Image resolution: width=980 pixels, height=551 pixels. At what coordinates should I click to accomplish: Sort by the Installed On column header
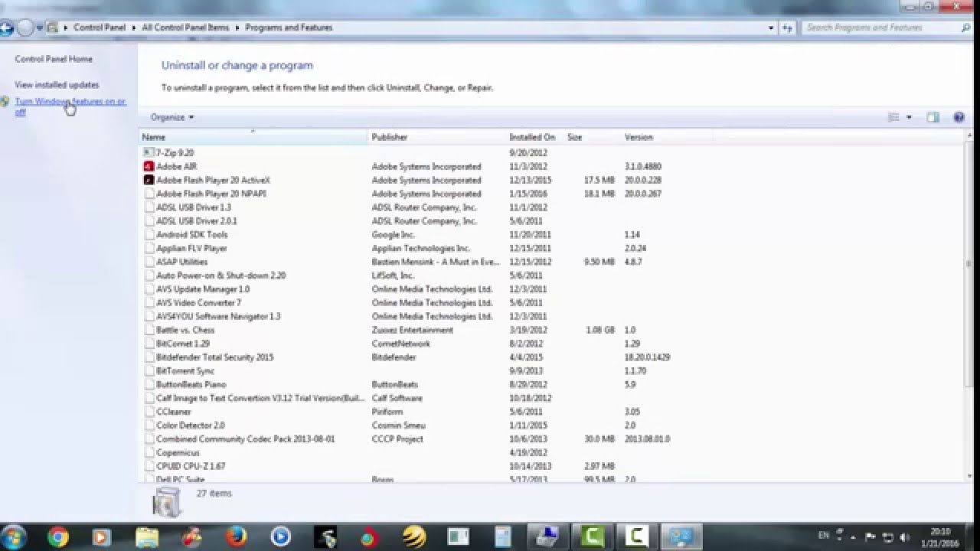coord(535,137)
